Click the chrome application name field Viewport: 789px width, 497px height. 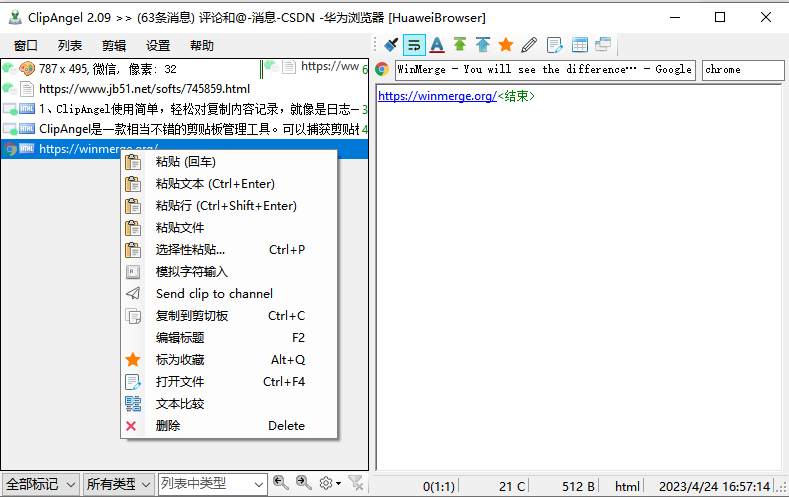[743, 69]
